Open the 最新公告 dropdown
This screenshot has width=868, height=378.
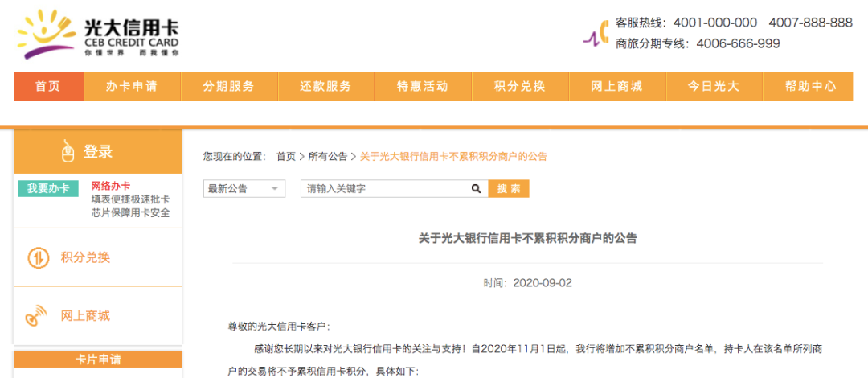[x=244, y=188]
